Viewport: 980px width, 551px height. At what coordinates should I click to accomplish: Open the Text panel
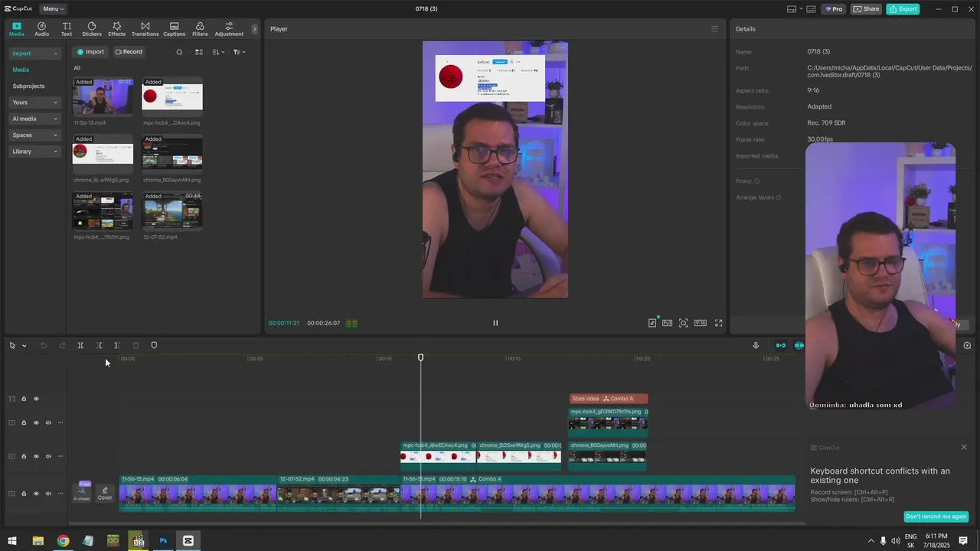[67, 29]
